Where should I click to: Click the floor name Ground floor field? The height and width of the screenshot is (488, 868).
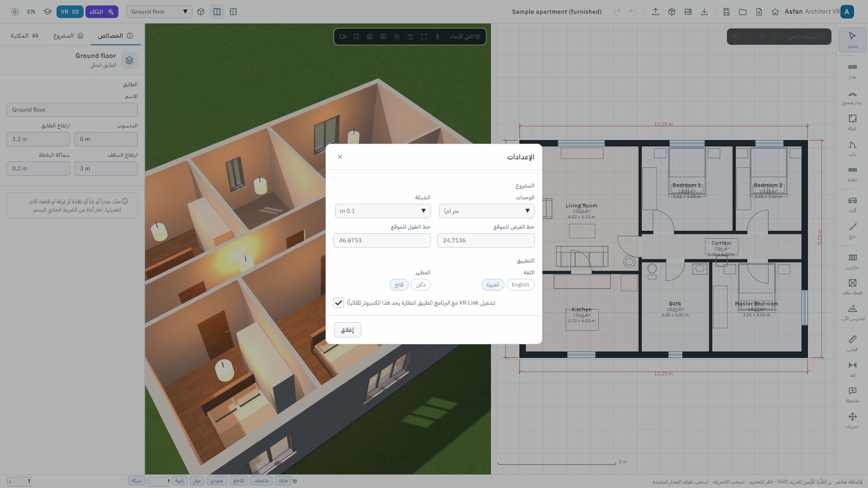[x=72, y=110]
